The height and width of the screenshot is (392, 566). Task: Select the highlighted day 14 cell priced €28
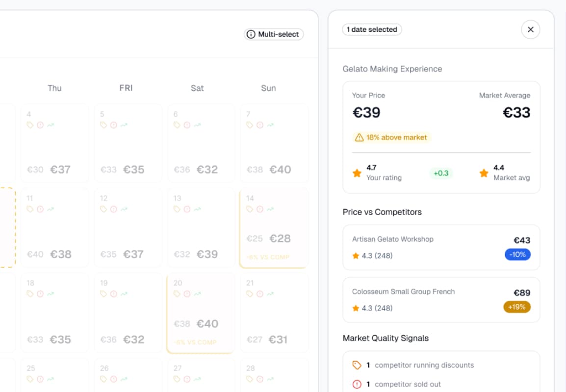point(274,228)
